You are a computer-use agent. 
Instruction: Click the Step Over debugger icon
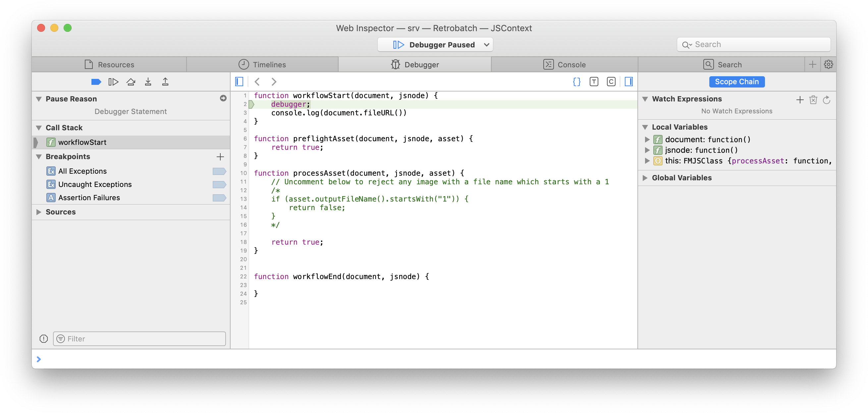click(x=131, y=82)
